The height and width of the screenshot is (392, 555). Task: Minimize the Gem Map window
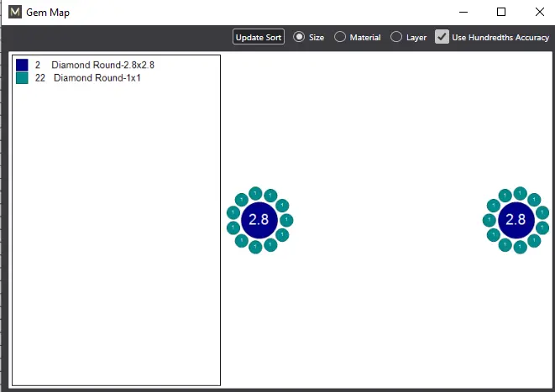coord(463,12)
